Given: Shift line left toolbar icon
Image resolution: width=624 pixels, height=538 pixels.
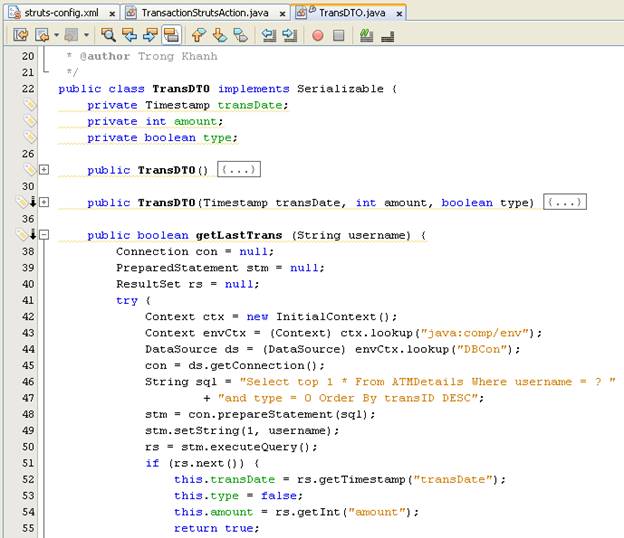Looking at the screenshot, I should (x=269, y=35).
